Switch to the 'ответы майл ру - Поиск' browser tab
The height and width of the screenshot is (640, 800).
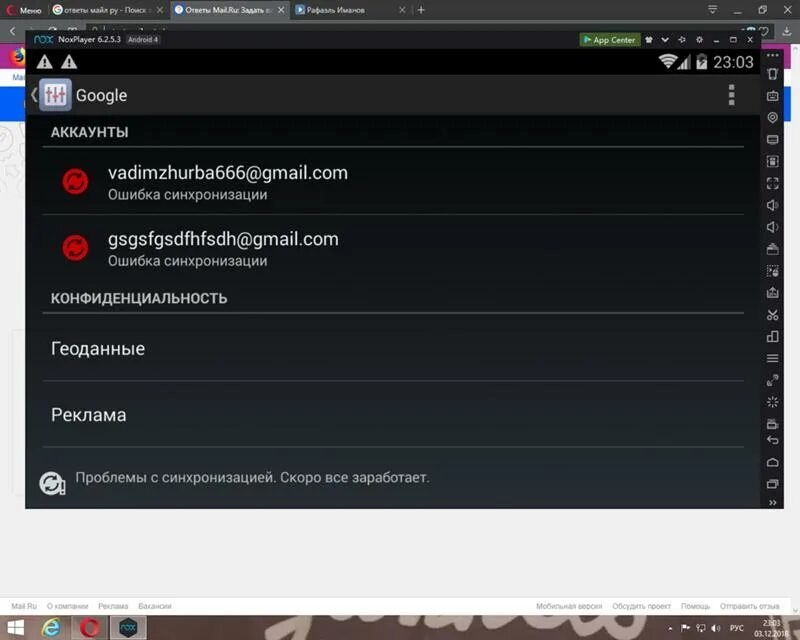tap(108, 10)
